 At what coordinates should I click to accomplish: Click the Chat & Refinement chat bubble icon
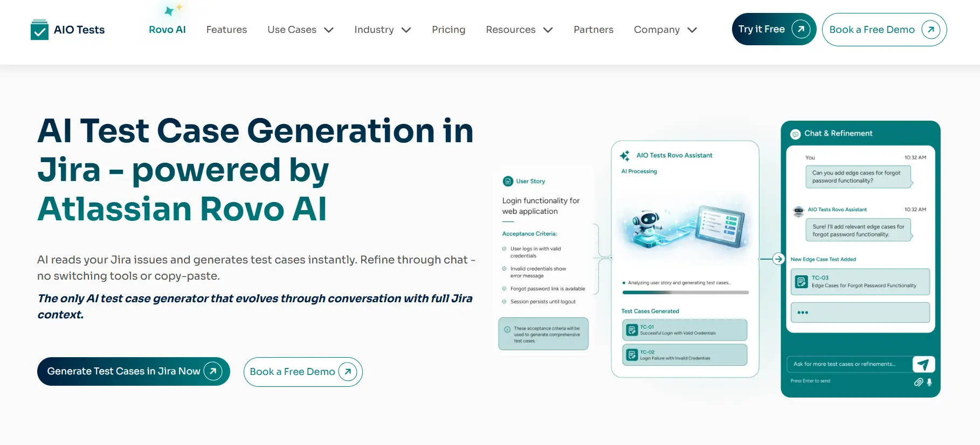[795, 134]
